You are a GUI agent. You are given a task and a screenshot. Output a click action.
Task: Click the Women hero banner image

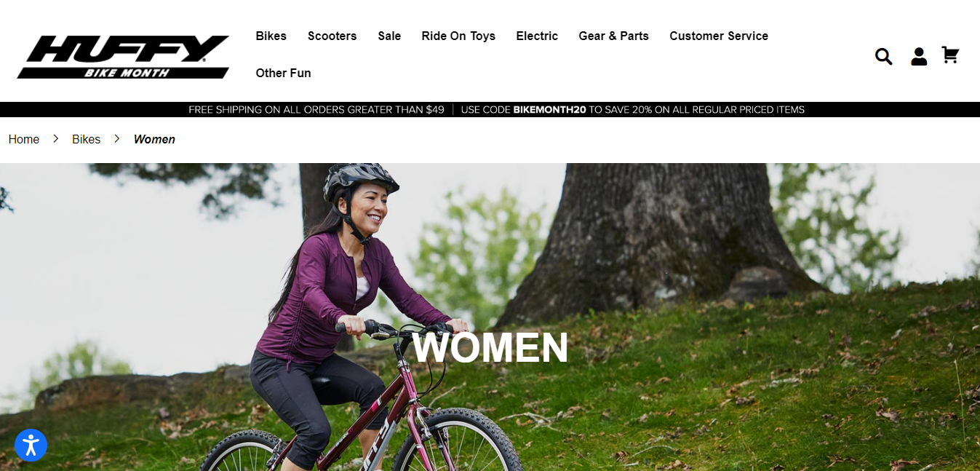coord(490,317)
